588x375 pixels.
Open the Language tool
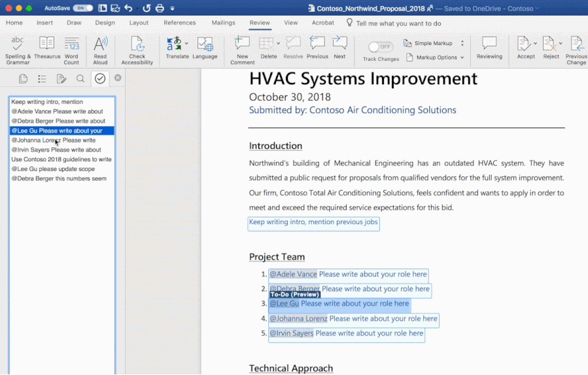tap(205, 48)
